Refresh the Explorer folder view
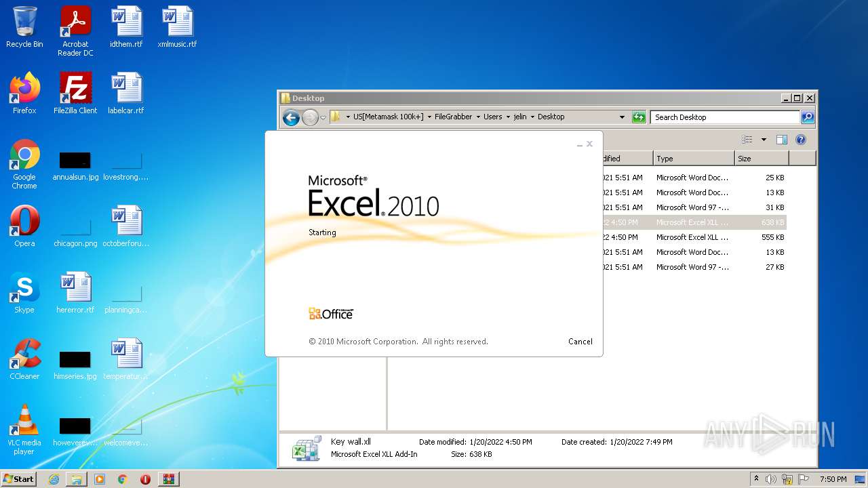 point(639,117)
